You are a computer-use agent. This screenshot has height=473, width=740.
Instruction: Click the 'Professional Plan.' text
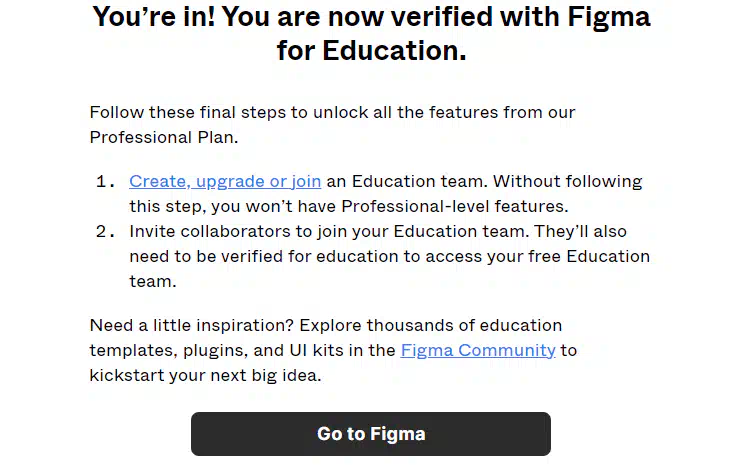(164, 137)
